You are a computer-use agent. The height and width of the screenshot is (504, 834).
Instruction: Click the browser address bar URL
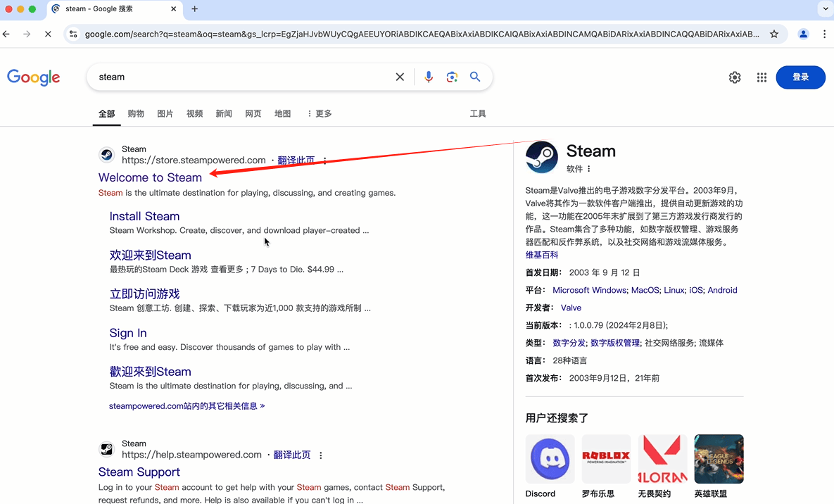click(422, 34)
